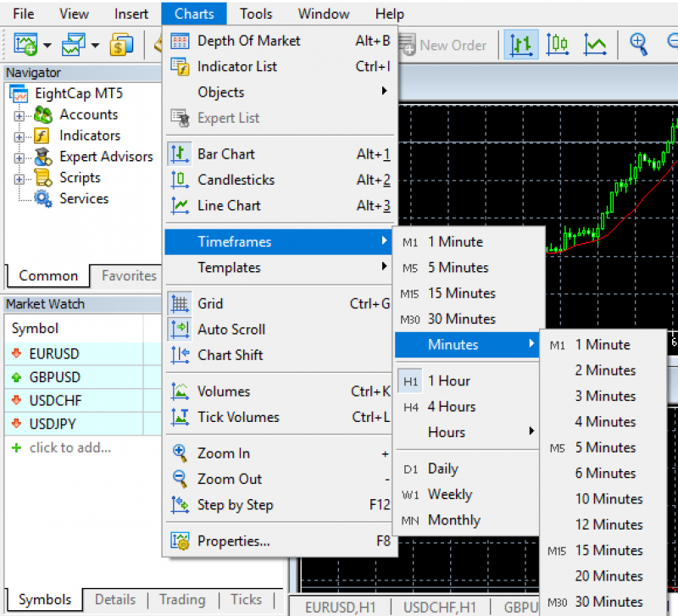Screen dimensions: 678x616
Task: Expand the Indicators tree node
Action: (19, 137)
